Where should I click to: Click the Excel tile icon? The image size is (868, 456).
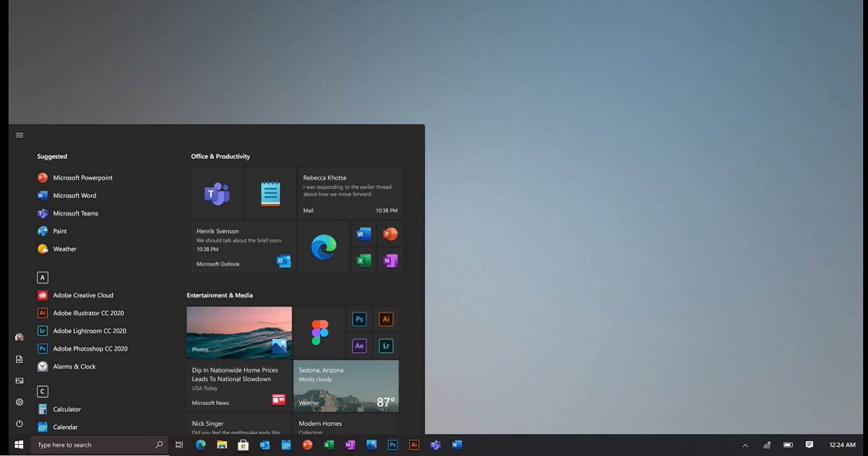click(363, 261)
